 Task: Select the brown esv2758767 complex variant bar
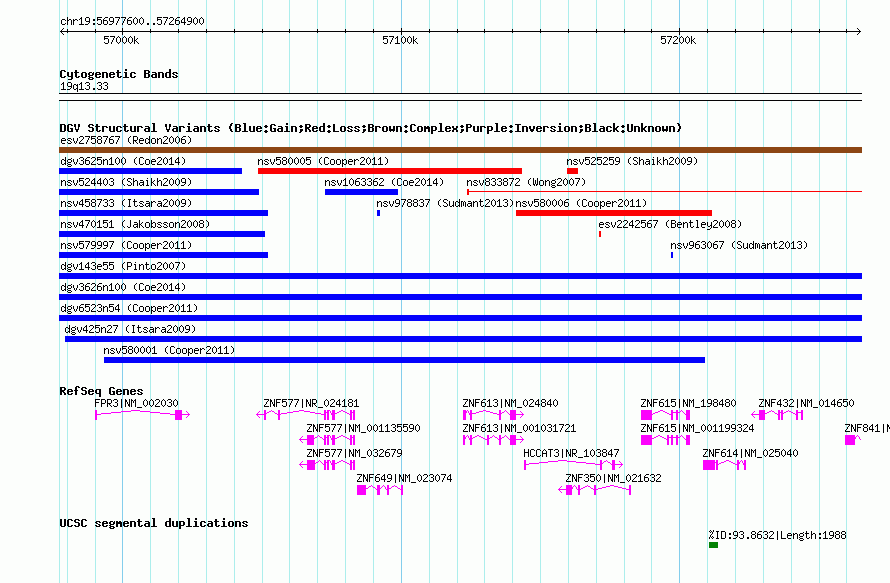coord(460,150)
